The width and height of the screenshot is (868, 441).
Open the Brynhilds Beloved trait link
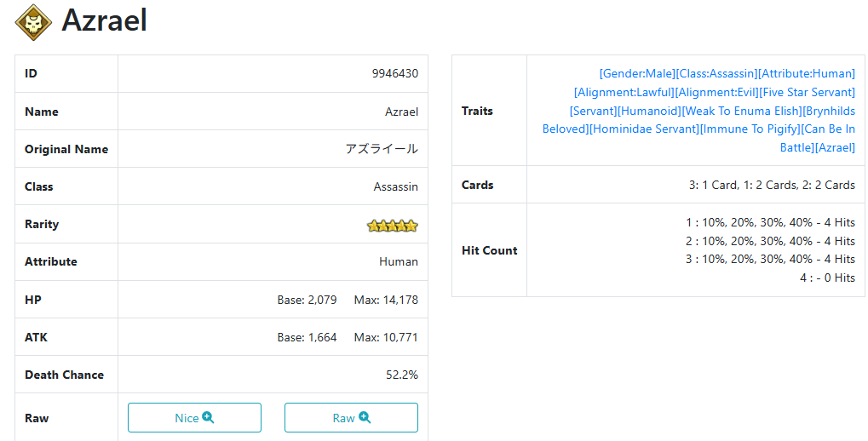pos(830,111)
